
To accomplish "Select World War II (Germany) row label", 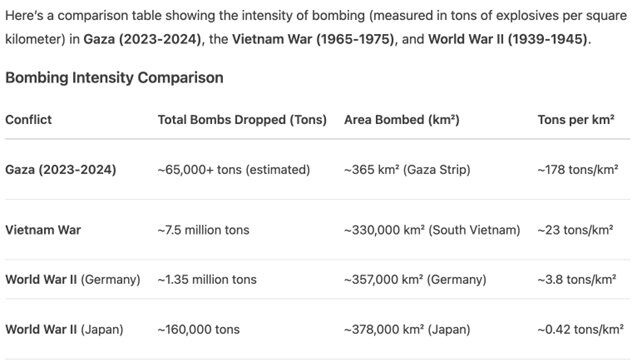I will (73, 280).
